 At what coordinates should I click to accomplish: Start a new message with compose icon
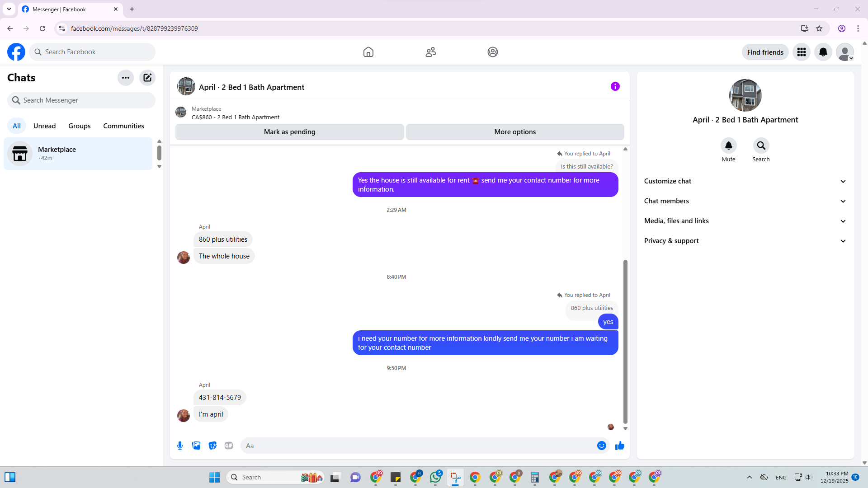click(x=147, y=78)
